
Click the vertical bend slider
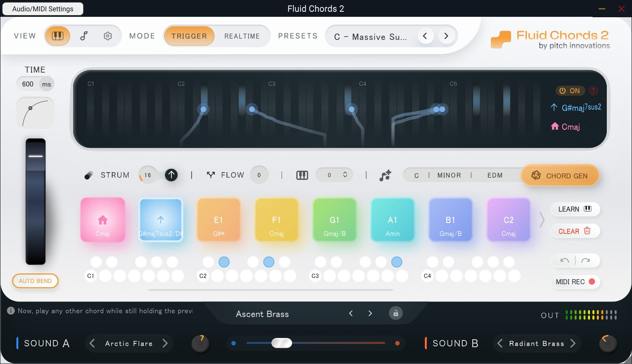point(36,202)
